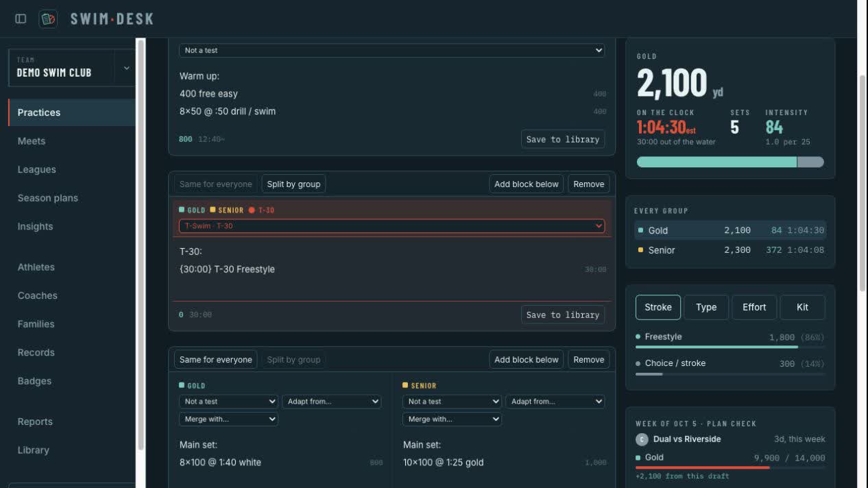Select Split by group in Main set block
This screenshot has width=868, height=488.
pos(293,359)
